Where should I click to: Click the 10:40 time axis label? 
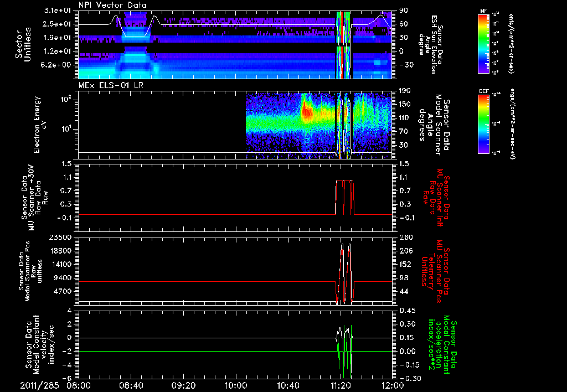(288, 385)
